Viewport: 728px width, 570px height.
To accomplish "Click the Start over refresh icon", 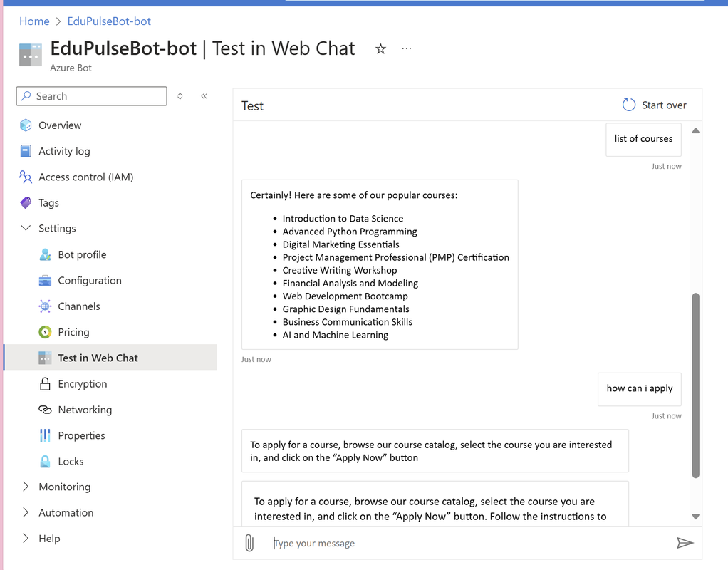I will [x=629, y=105].
